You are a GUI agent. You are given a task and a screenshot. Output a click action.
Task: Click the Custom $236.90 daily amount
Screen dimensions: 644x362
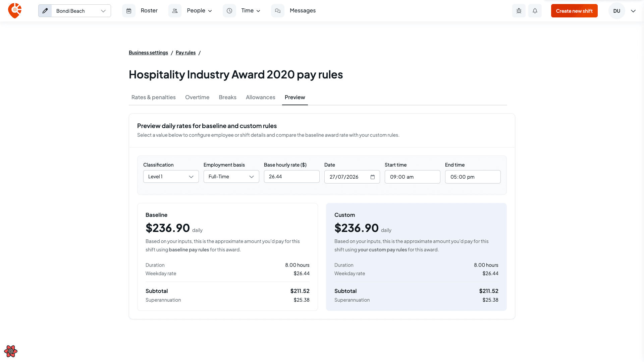tap(357, 228)
